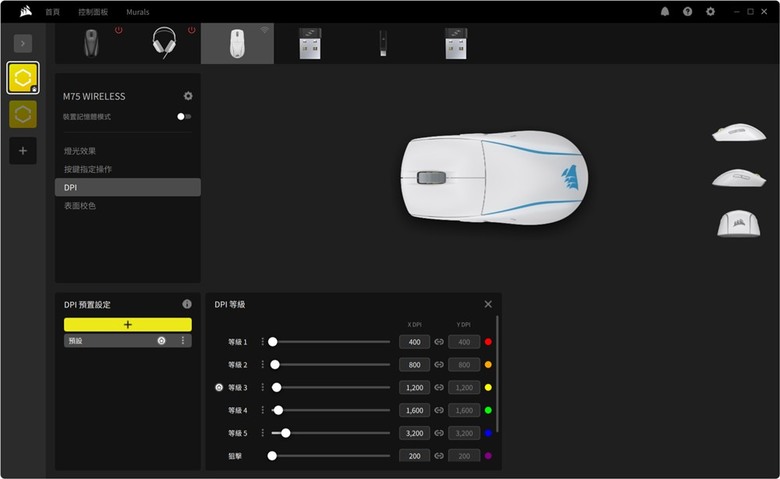Viewport: 780px width, 479px height.
Task: Open the 預設 preset three-dot menu
Action: tap(183, 341)
